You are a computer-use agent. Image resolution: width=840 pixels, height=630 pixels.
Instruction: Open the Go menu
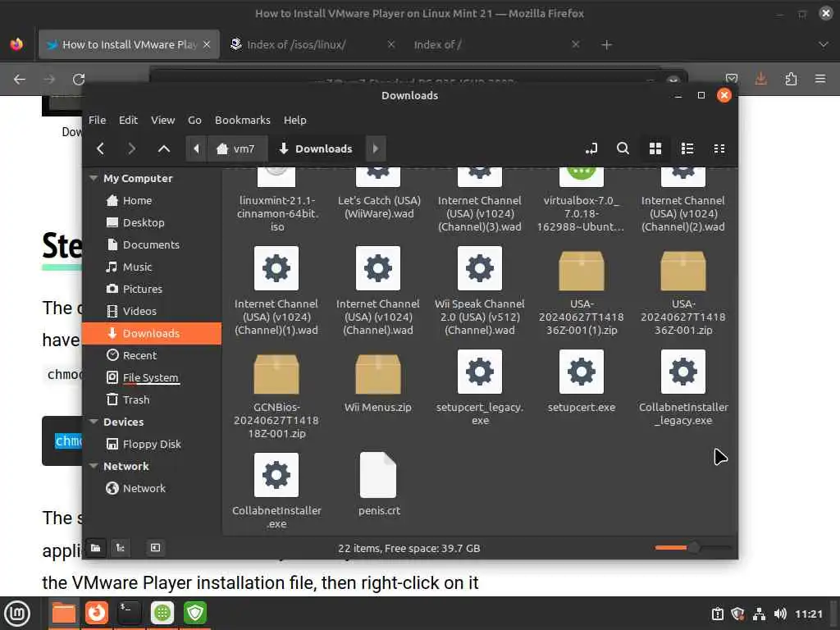tap(194, 120)
